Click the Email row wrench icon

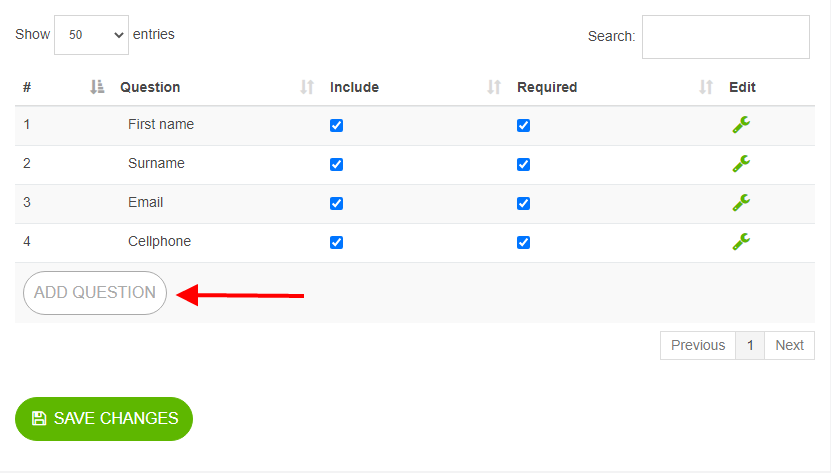(741, 203)
